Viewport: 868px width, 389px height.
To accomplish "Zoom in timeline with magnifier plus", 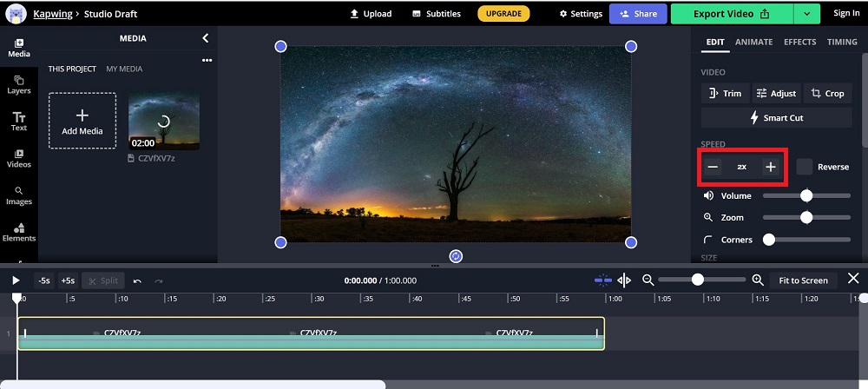I will (758, 280).
